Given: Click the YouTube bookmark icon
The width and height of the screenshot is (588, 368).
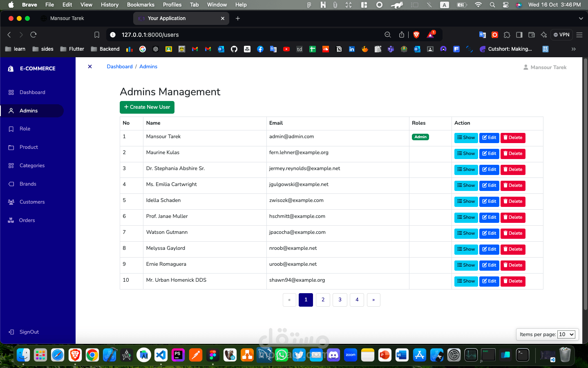Looking at the screenshot, I should (286, 49).
